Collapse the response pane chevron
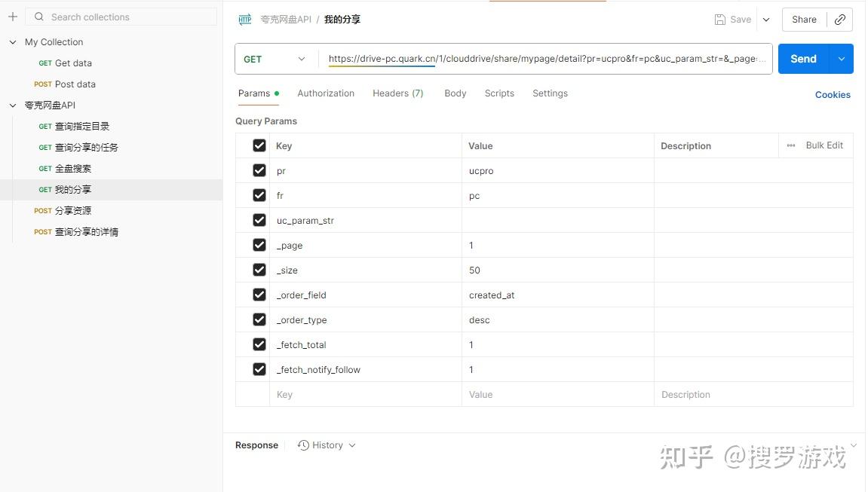868x492 pixels. [x=854, y=445]
